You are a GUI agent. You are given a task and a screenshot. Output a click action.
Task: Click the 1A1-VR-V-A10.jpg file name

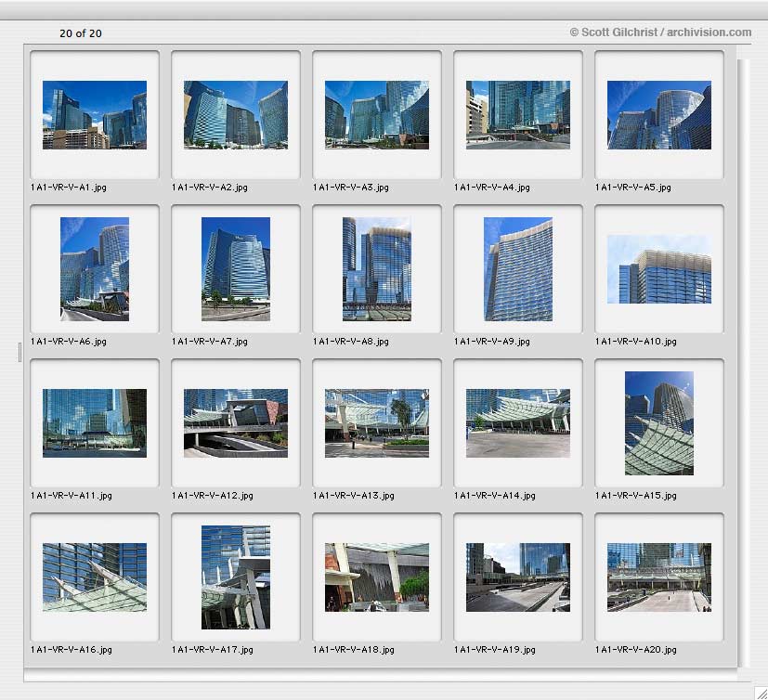click(636, 342)
